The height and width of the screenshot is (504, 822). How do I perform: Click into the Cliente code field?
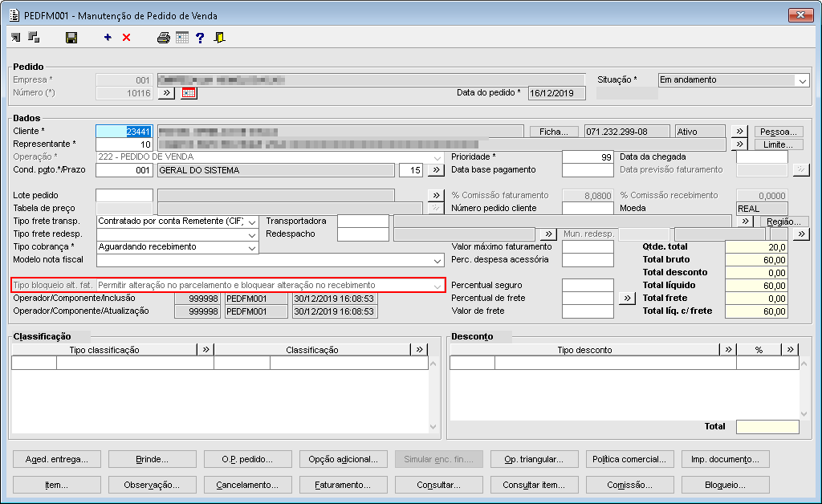124,132
